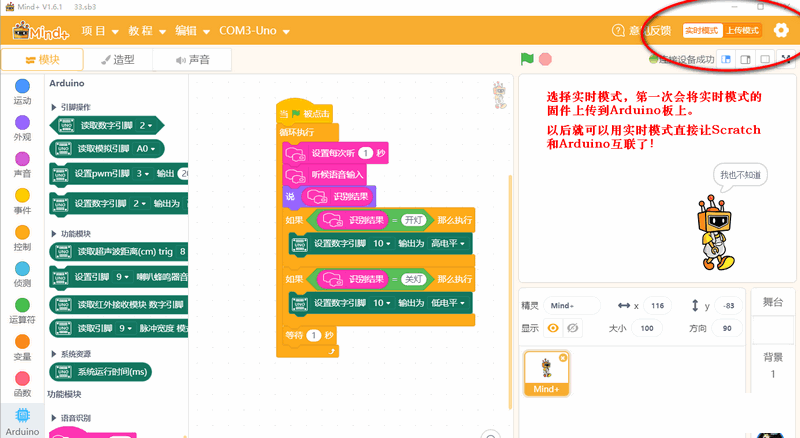Select the 运算符 operators category
800x438 pixels.
[x=22, y=311]
